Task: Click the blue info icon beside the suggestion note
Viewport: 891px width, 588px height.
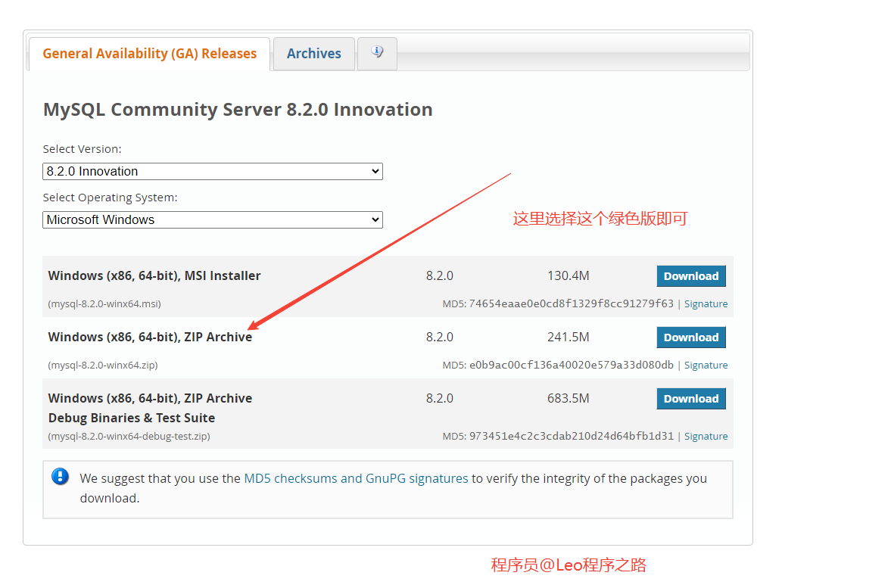Action: coord(61,476)
